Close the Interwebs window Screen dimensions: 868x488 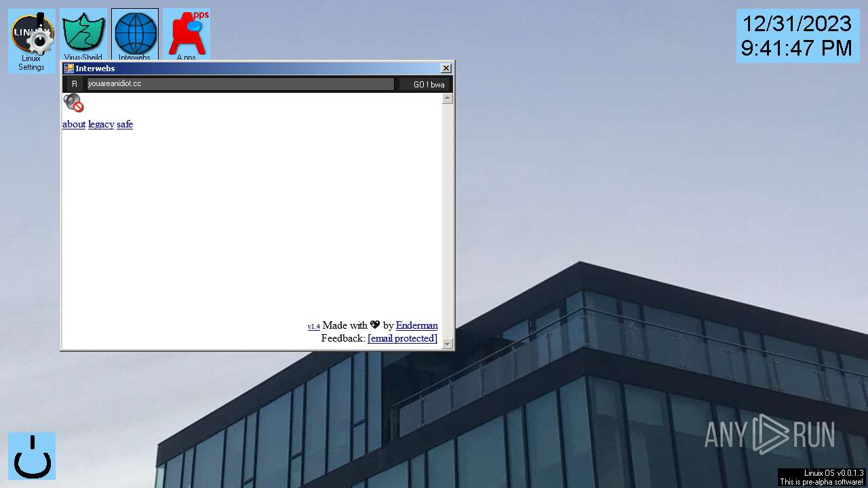pyautogui.click(x=446, y=68)
